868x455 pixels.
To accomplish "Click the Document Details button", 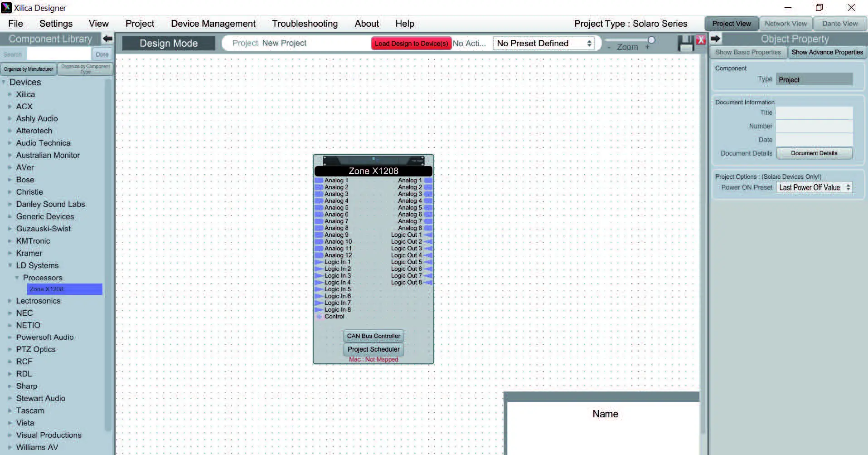I will [814, 153].
